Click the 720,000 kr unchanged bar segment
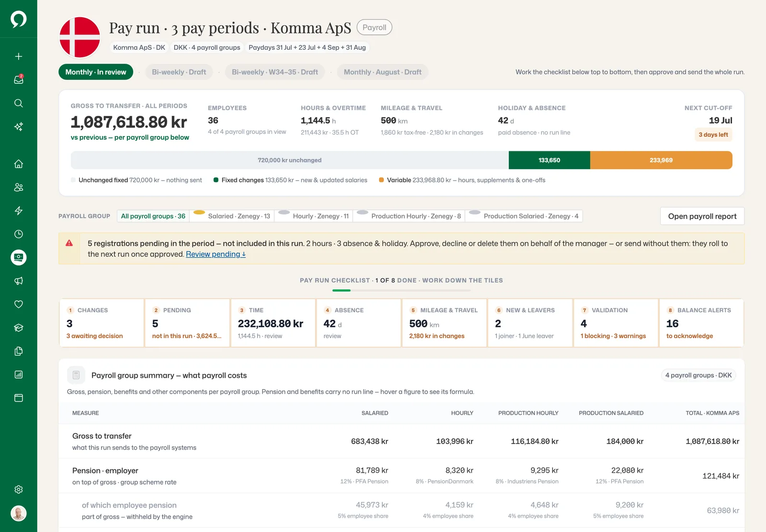Viewport: 766px width, 532px height. (x=290, y=160)
